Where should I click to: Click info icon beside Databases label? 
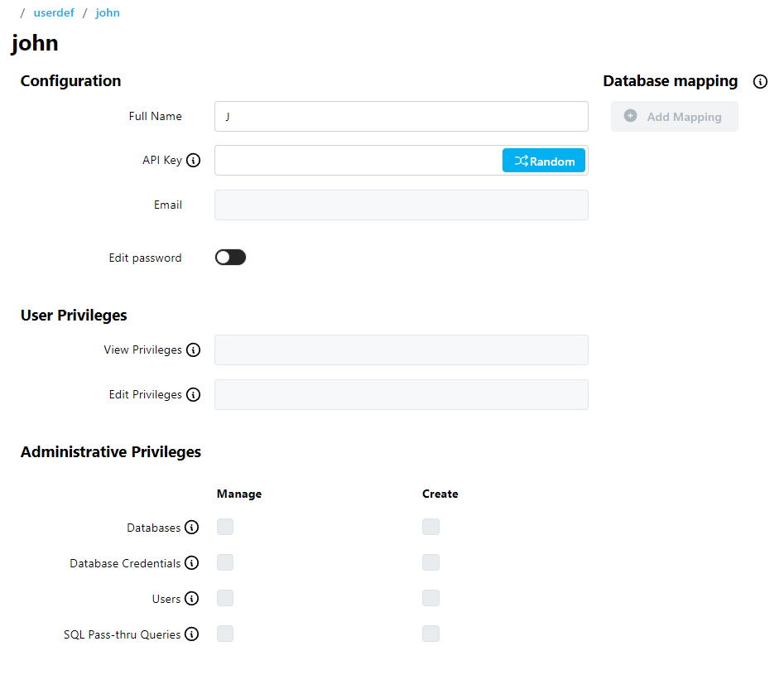click(x=191, y=528)
